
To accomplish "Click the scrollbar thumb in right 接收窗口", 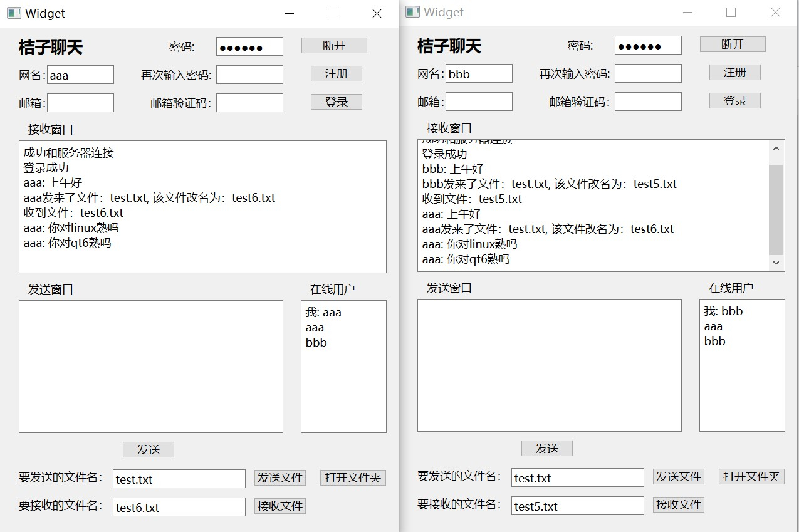I will 776,209.
